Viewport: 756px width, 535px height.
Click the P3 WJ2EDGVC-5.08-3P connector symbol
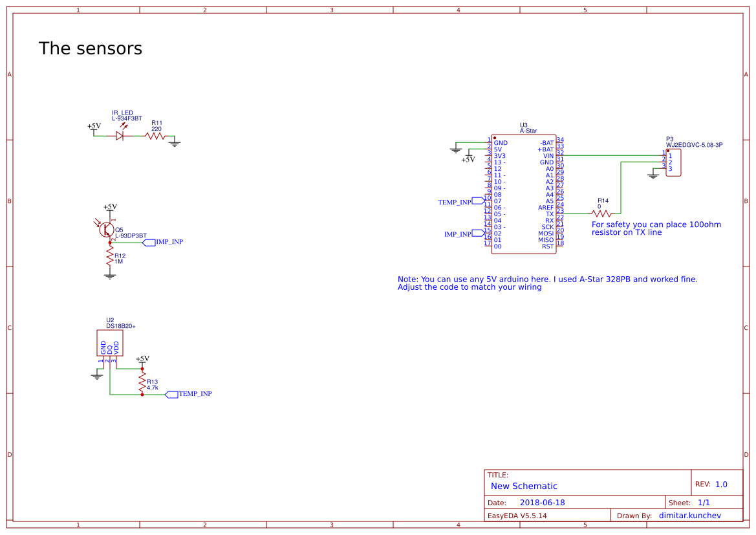coord(675,162)
